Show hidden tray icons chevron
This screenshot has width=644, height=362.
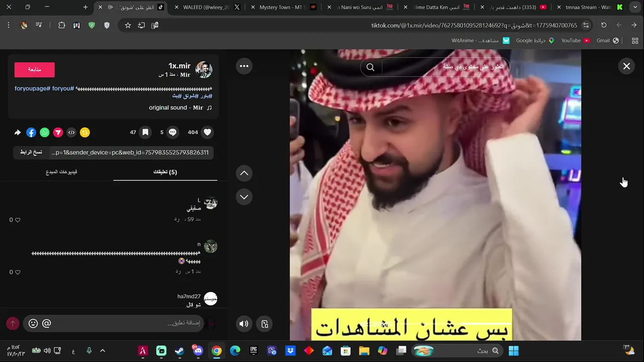click(103, 351)
